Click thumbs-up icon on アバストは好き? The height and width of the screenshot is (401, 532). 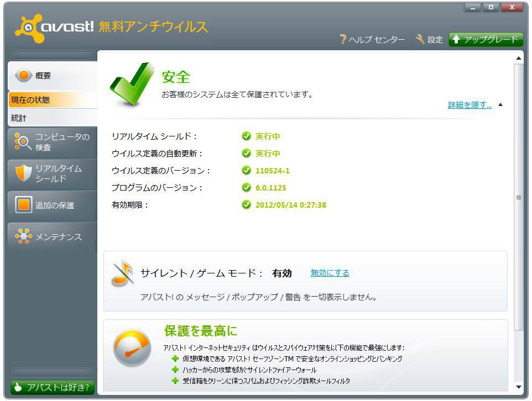[18, 387]
